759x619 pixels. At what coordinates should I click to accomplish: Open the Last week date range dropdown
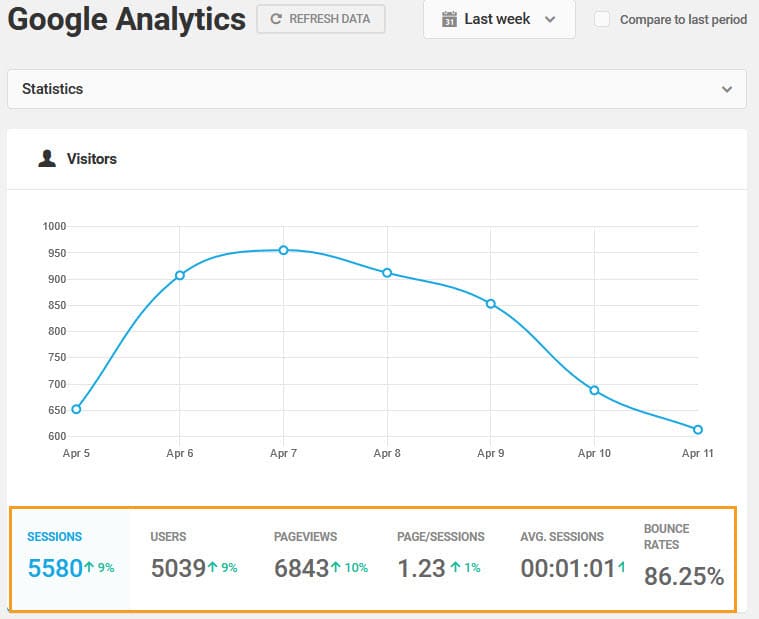pos(499,19)
